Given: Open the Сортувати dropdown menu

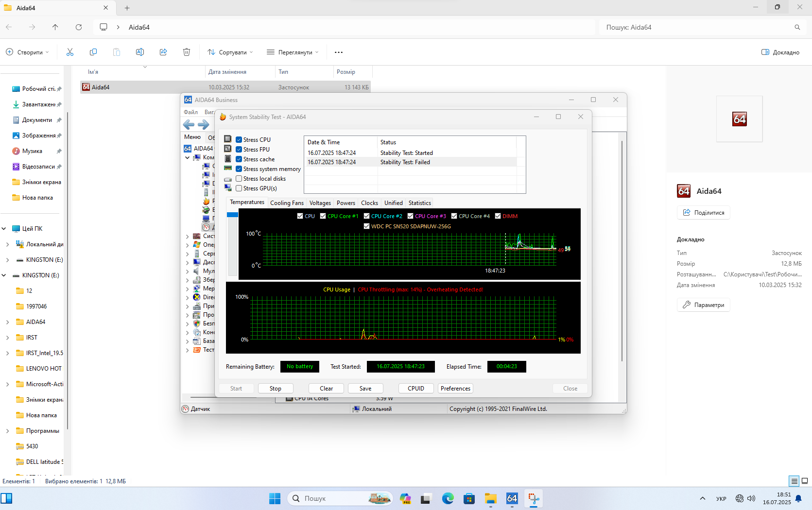Looking at the screenshot, I should (x=230, y=52).
